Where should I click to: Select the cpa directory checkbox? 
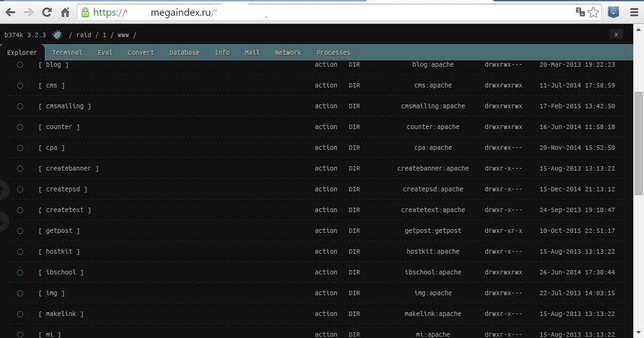[x=20, y=148]
